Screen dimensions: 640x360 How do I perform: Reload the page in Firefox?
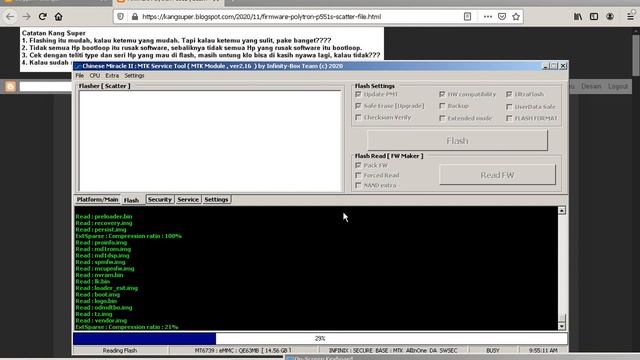click(x=42, y=17)
